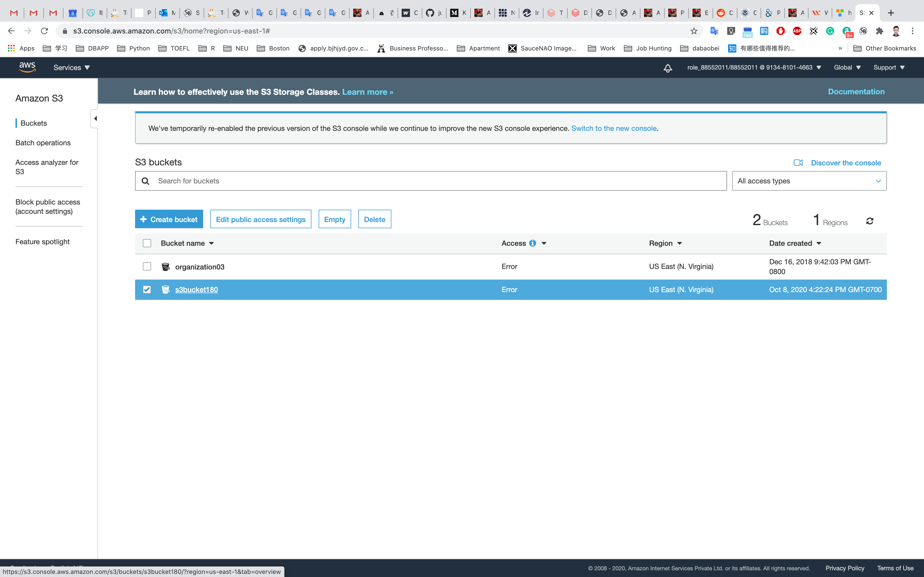Image resolution: width=924 pixels, height=577 pixels.
Task: Open the Global region dropdown
Action: (847, 67)
